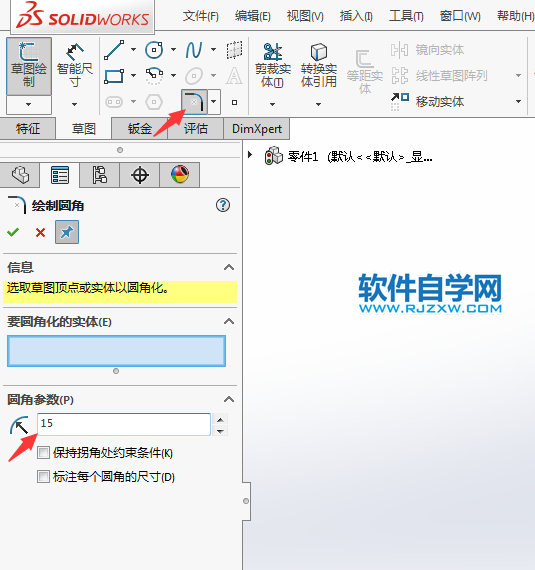
Task: Switch to the 钣金 tab
Action: [x=140, y=129]
